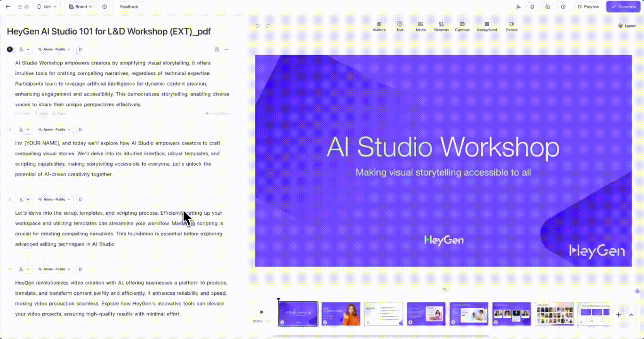Select slide 4 thumbnail in timeline
Viewport: 644px width, 339px height.
click(426, 314)
